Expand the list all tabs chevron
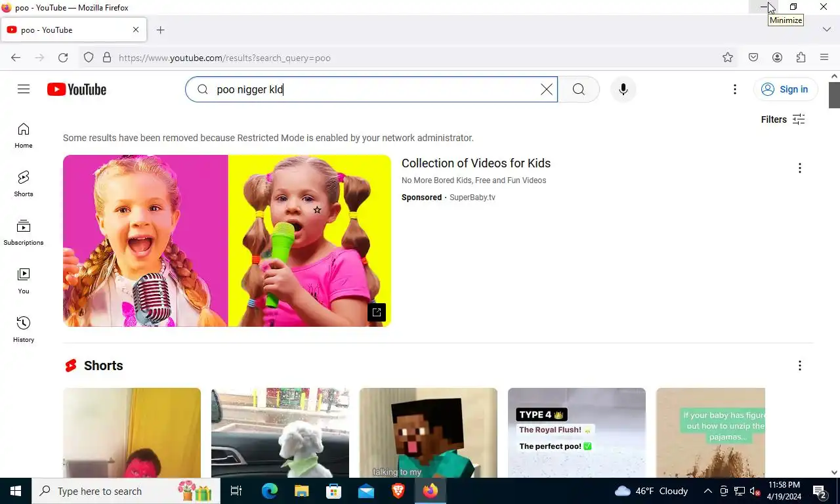The width and height of the screenshot is (840, 504). coord(827,30)
